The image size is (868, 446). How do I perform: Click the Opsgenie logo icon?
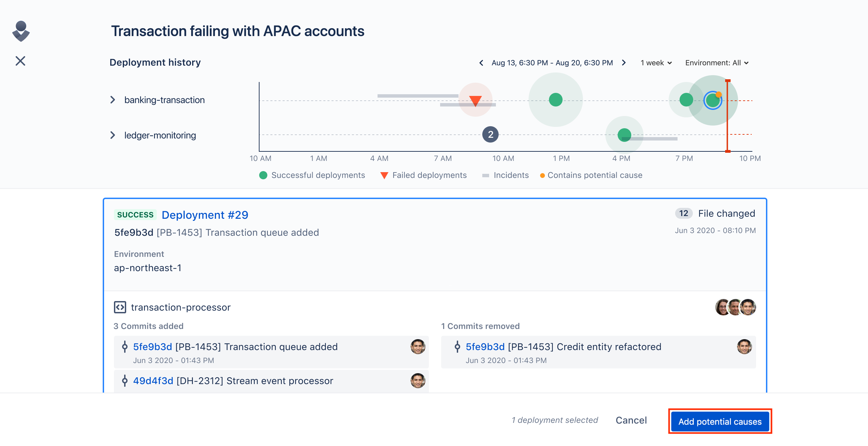pos(21,31)
